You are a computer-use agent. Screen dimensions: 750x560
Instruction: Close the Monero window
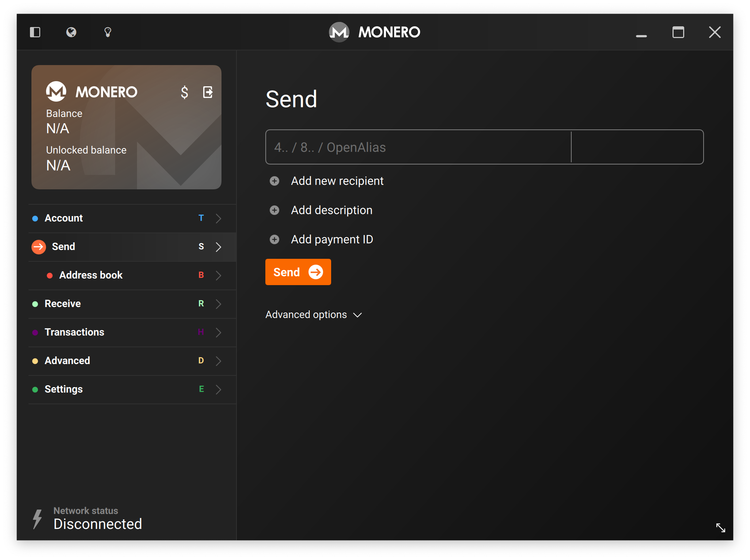715,32
